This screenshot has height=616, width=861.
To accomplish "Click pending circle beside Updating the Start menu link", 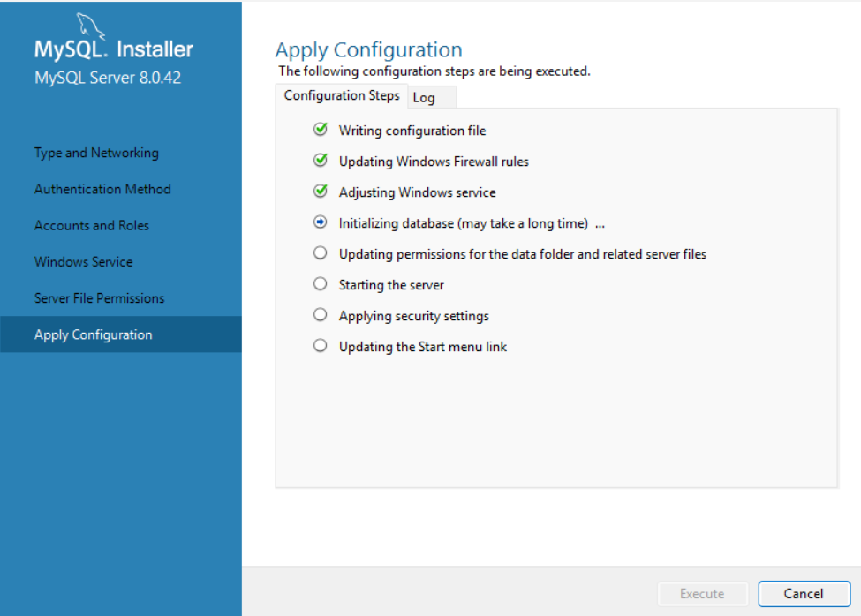I will point(321,346).
